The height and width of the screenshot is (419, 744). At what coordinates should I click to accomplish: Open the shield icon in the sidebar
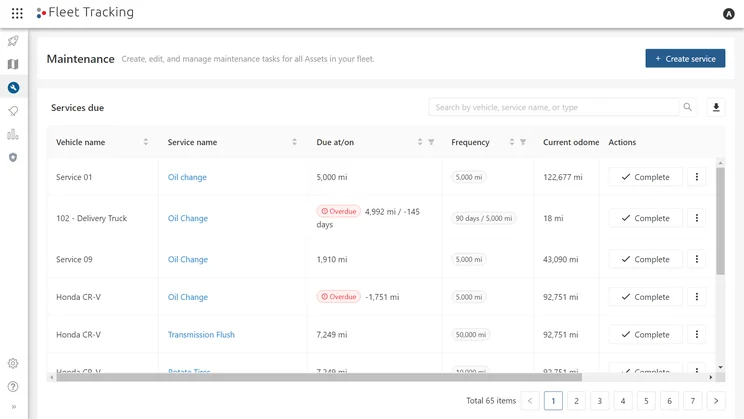(x=13, y=158)
